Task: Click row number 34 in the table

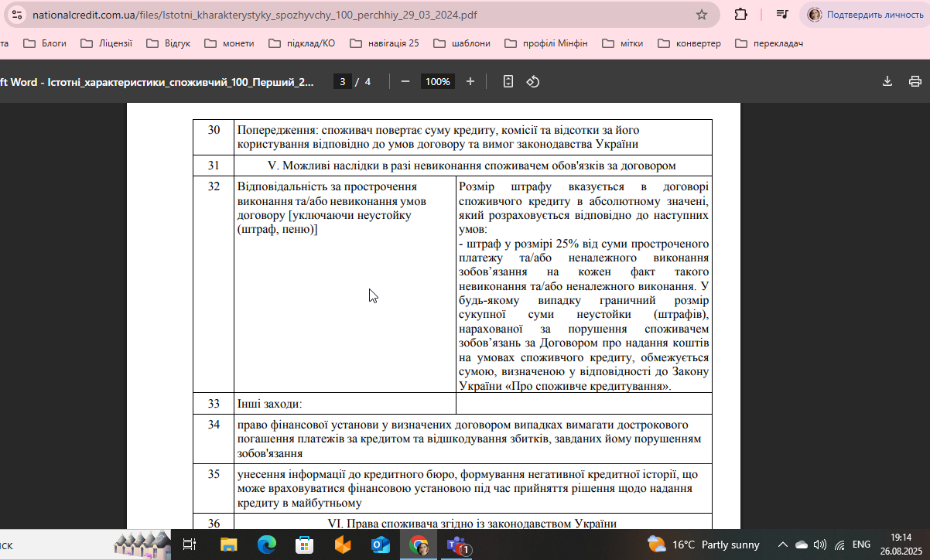Action: pyautogui.click(x=214, y=425)
